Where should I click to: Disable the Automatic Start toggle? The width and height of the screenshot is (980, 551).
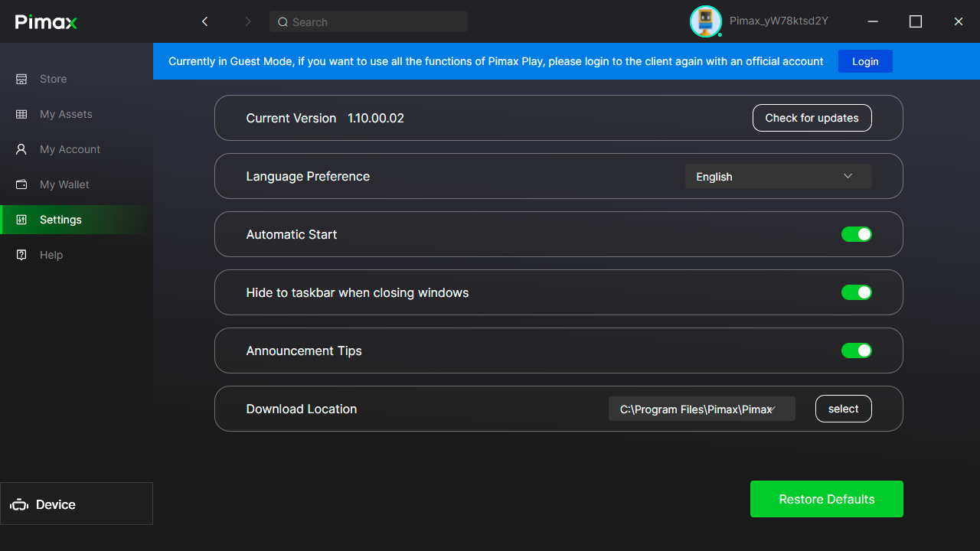pyautogui.click(x=856, y=234)
